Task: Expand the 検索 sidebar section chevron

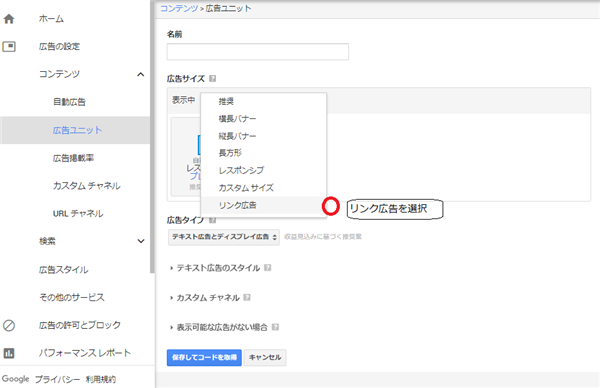Action: click(141, 241)
